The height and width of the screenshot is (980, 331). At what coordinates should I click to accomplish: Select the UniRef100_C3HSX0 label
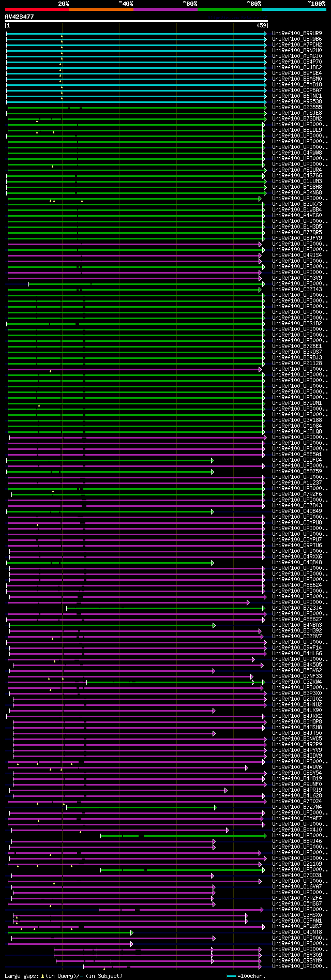click(x=297, y=915)
